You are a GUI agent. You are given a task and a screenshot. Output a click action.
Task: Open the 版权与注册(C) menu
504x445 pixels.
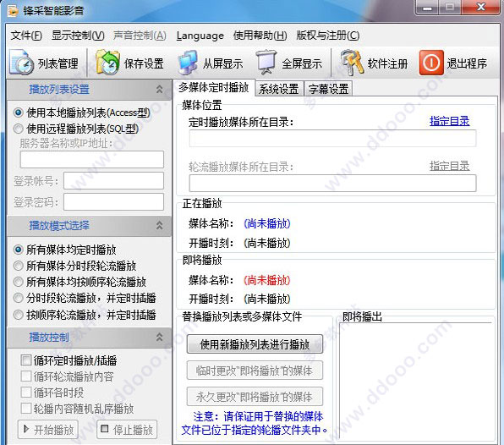pyautogui.click(x=328, y=36)
